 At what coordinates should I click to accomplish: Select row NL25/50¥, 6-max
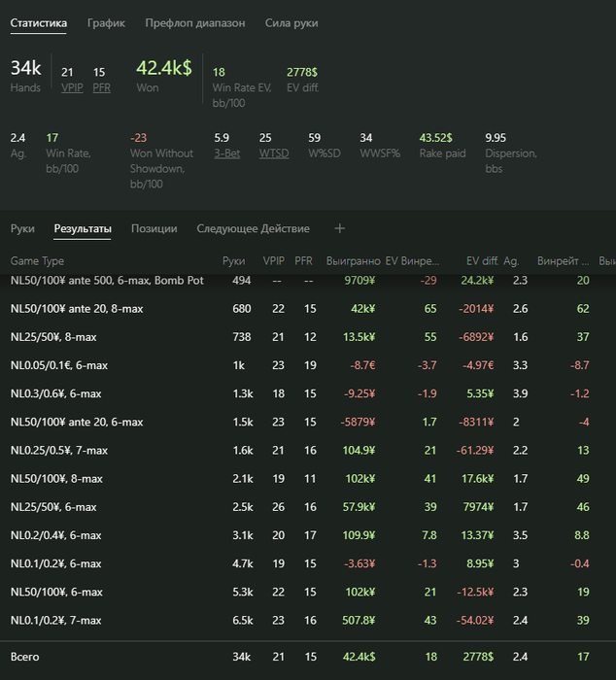[x=308, y=507]
